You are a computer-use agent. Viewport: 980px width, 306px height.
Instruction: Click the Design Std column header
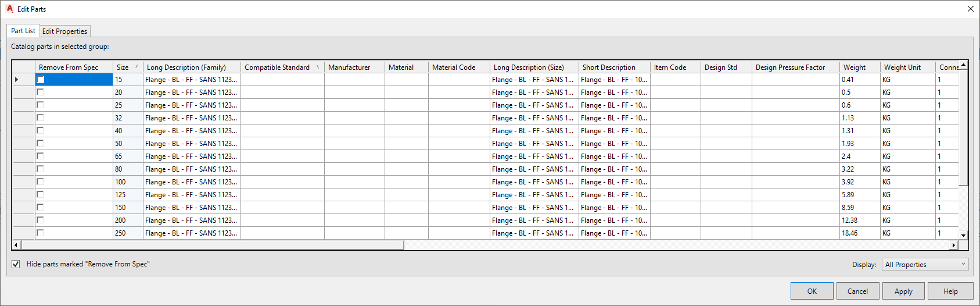pos(726,67)
